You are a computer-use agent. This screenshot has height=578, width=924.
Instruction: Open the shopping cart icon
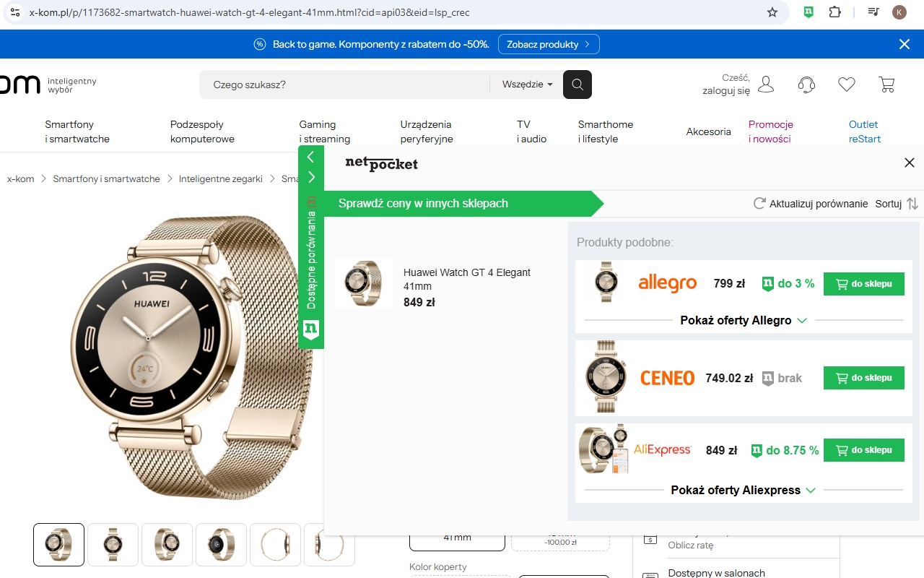887,85
